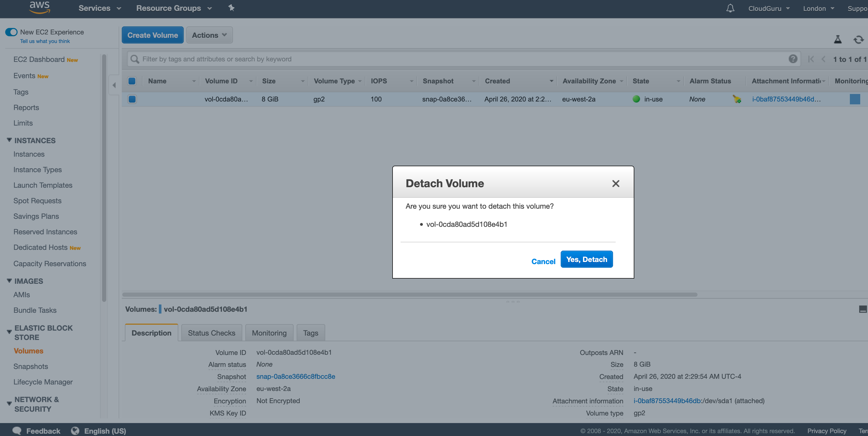Viewport: 868px width, 436px height.
Task: Click the notifications bell icon
Action: [x=730, y=8]
